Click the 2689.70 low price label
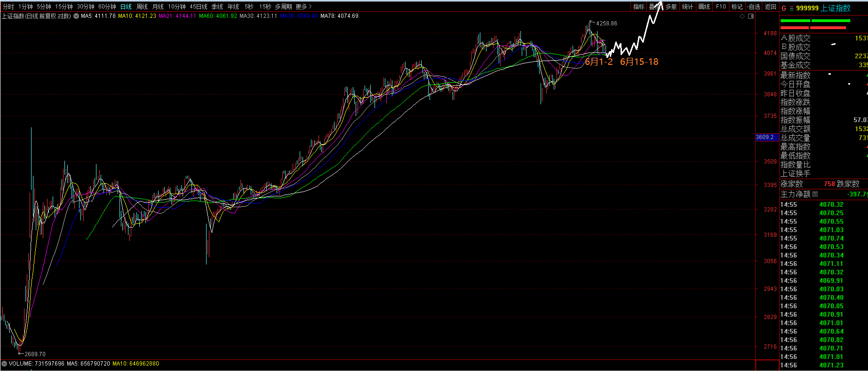 pos(35,354)
